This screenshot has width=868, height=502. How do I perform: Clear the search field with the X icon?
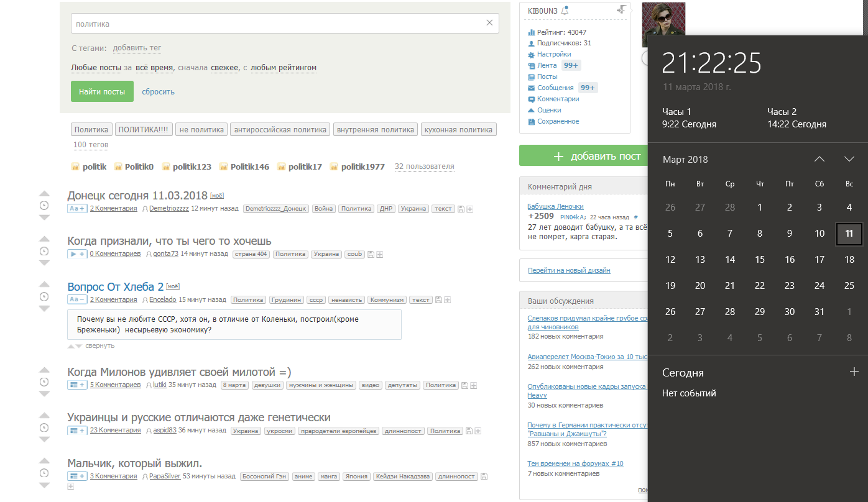tap(489, 24)
